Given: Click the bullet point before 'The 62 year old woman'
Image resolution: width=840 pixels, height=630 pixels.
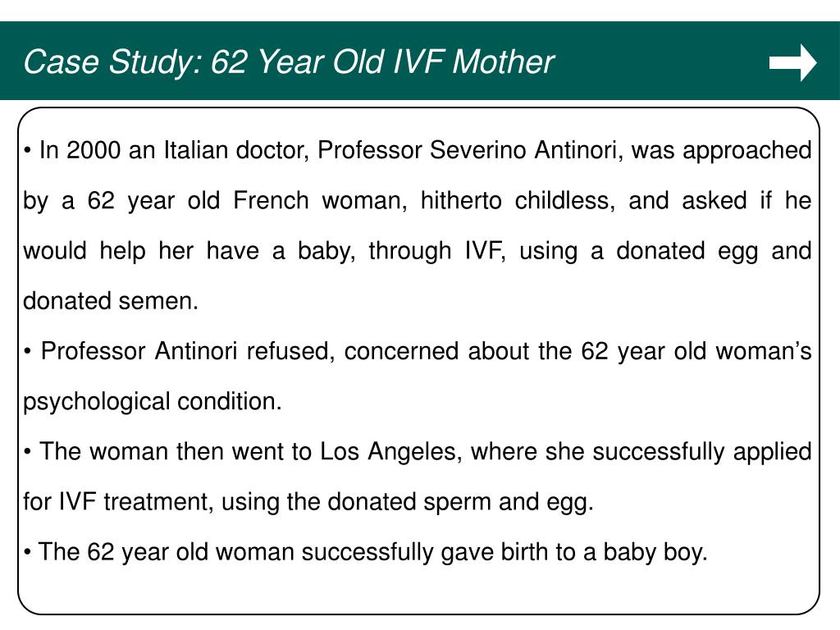Looking at the screenshot, I should pos(27,552).
